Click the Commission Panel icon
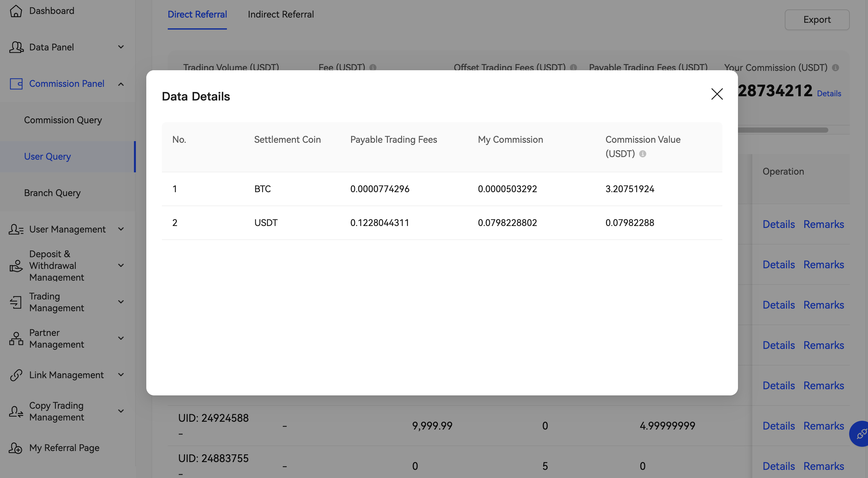The height and width of the screenshot is (478, 868). point(16,84)
